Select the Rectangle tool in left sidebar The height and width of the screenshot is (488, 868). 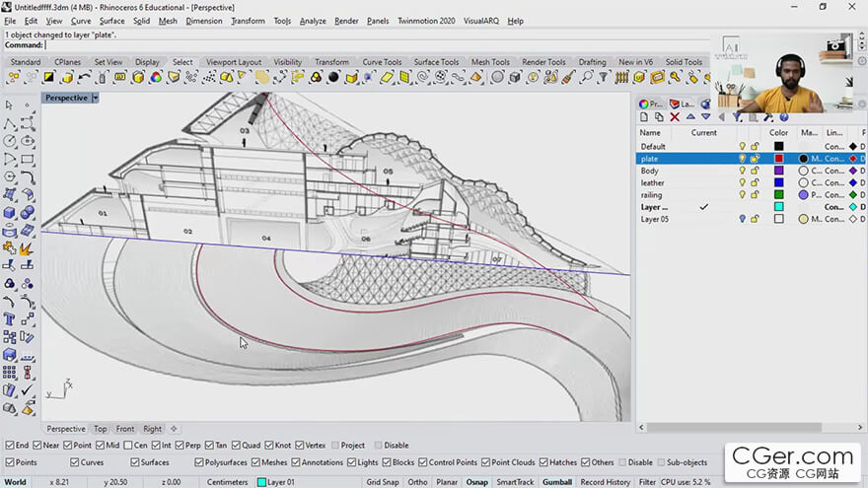28,160
